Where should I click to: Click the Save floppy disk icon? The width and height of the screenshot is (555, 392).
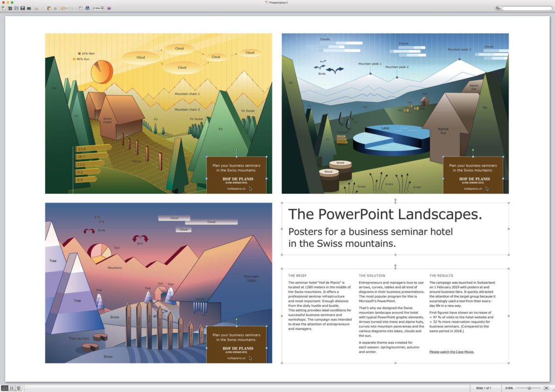[x=22, y=8]
